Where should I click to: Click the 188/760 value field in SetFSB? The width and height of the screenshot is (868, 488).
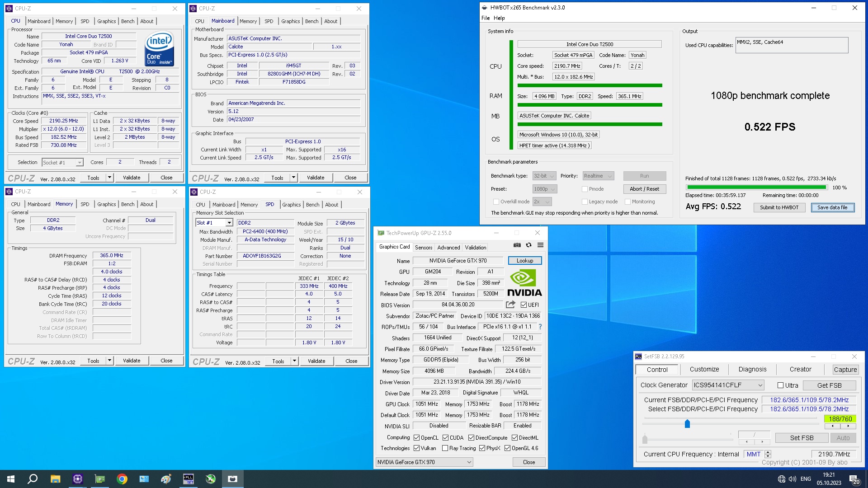pyautogui.click(x=840, y=419)
